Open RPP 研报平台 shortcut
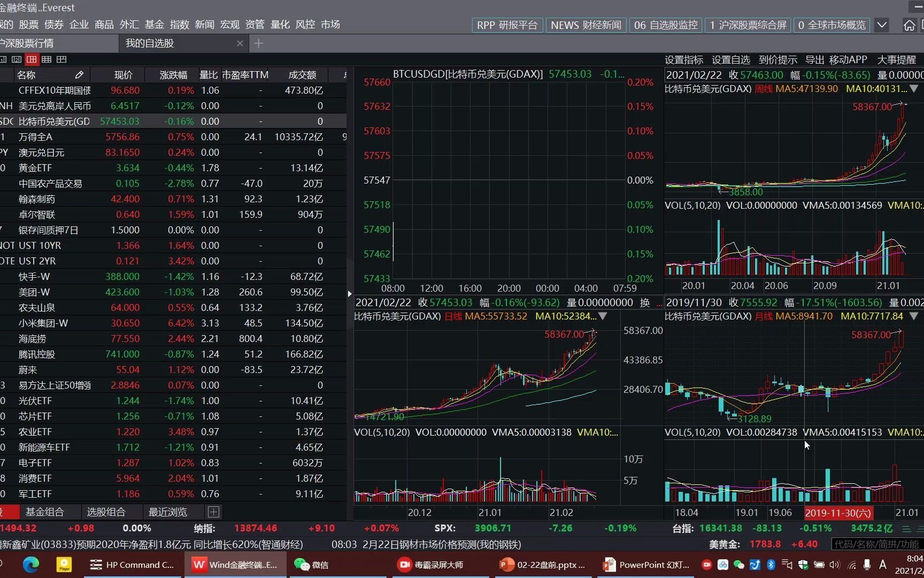Viewport: 924px width, 578px height. (507, 25)
